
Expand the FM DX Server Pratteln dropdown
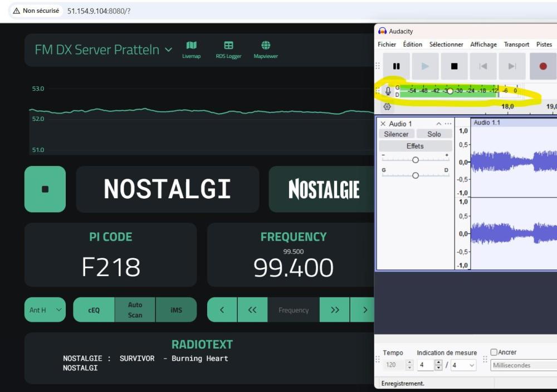tap(169, 50)
